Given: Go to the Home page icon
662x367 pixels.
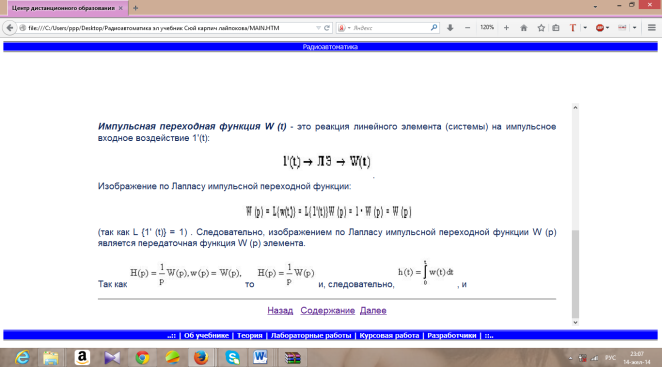Looking at the screenshot, I should point(524,28).
